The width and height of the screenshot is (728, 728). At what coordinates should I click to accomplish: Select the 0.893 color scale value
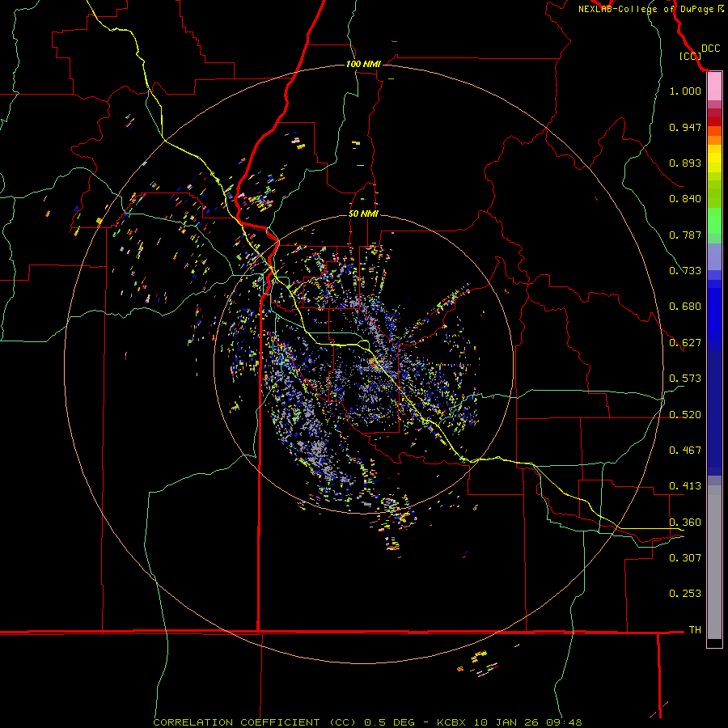coord(685,163)
